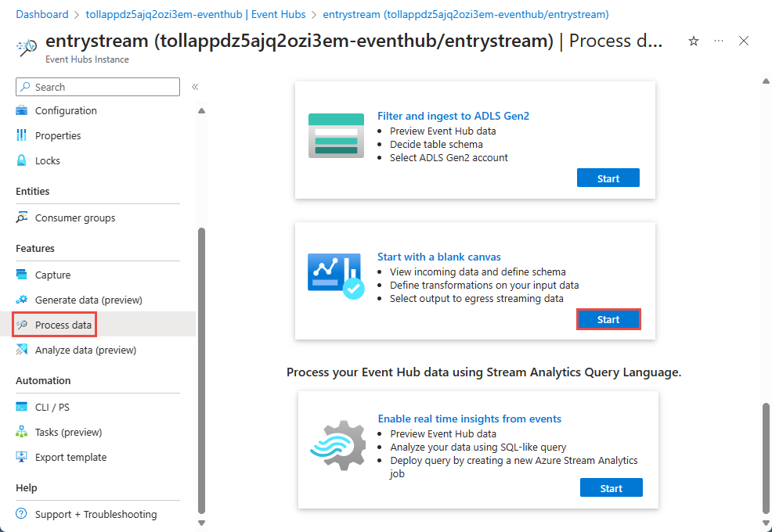Open Process data menu item
The width and height of the screenshot is (772, 532).
coord(63,325)
